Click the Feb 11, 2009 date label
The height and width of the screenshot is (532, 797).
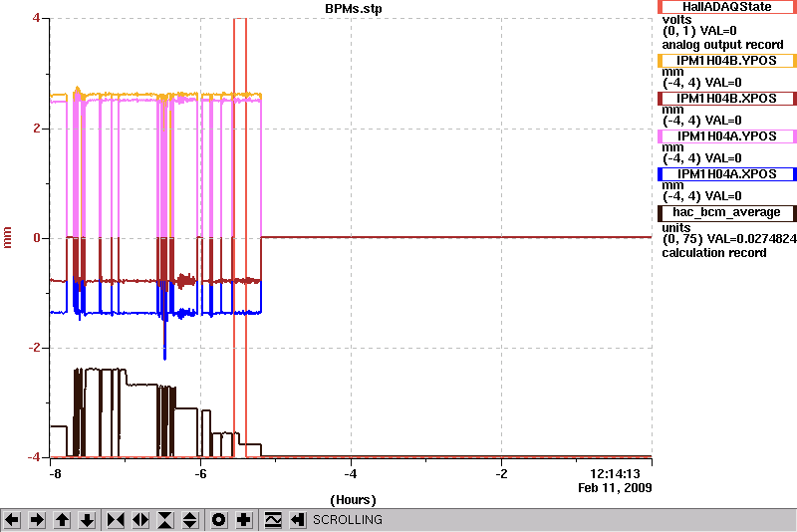[x=615, y=488]
